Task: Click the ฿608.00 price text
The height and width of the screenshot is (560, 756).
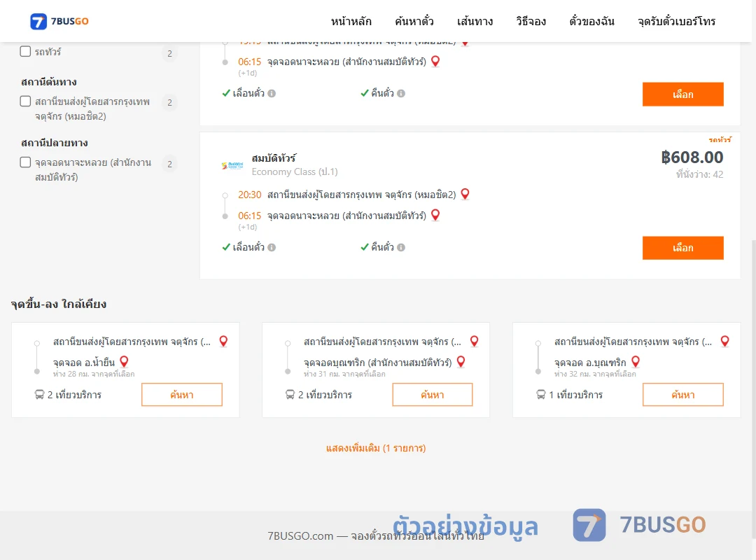Action: 692,157
